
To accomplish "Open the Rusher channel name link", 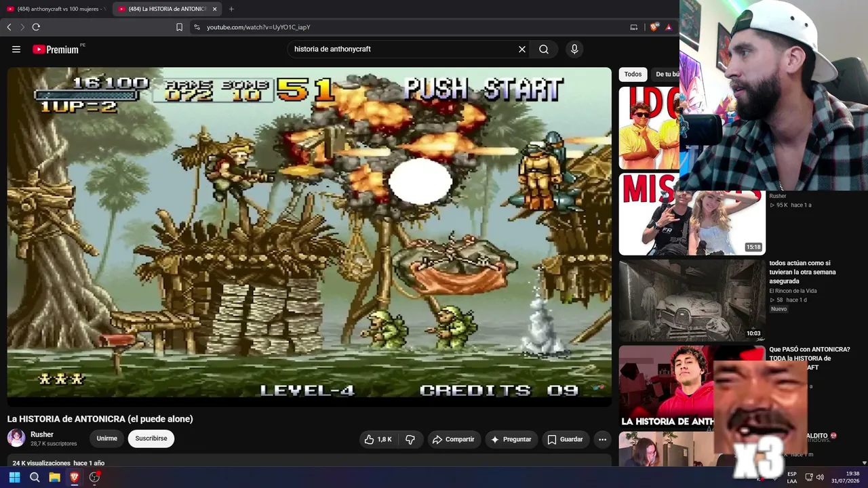I will [42, 434].
